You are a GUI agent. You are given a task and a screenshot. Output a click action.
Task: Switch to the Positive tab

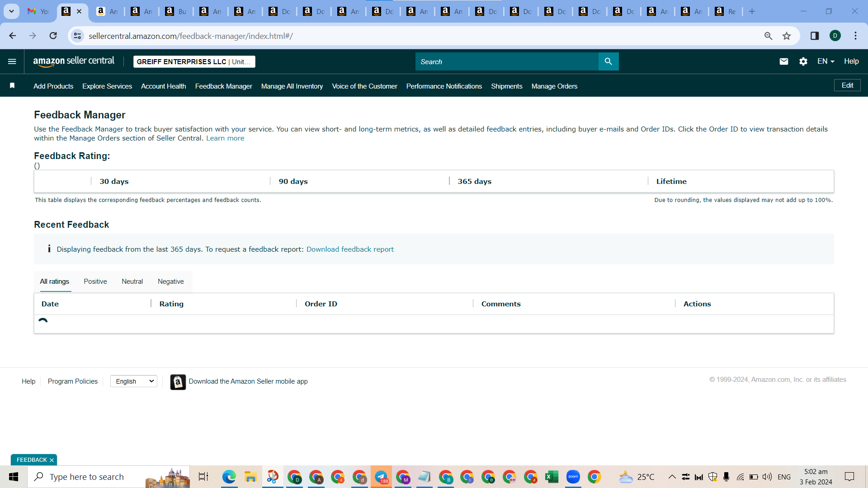click(x=95, y=282)
